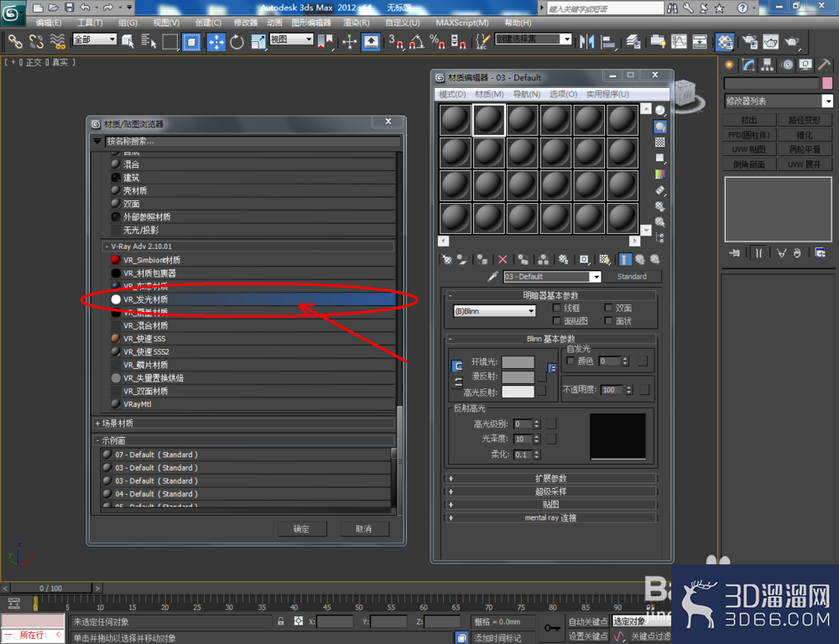This screenshot has width=839, height=644.
Task: Click the Align tool icon
Action: [x=608, y=42]
